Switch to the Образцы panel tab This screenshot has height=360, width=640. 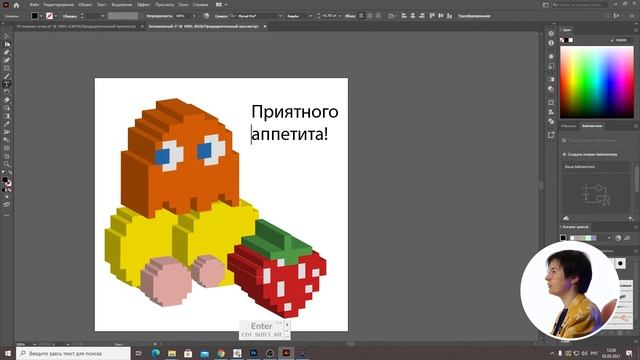point(569,126)
